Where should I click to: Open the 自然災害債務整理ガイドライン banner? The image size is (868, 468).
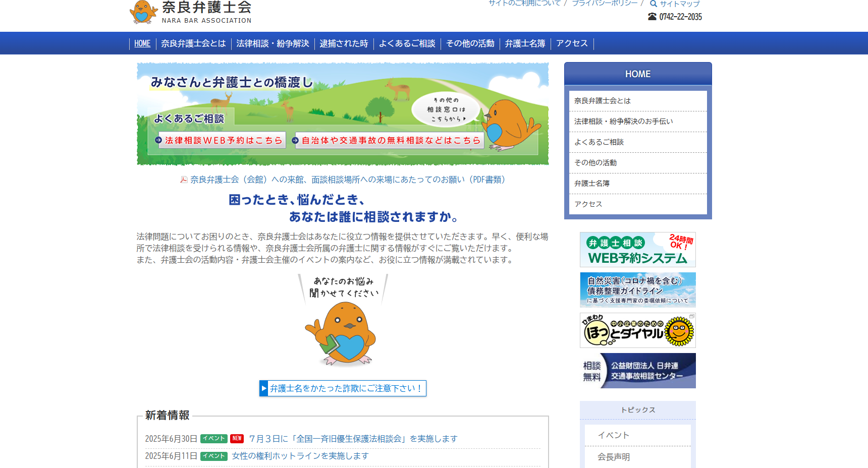tap(638, 290)
